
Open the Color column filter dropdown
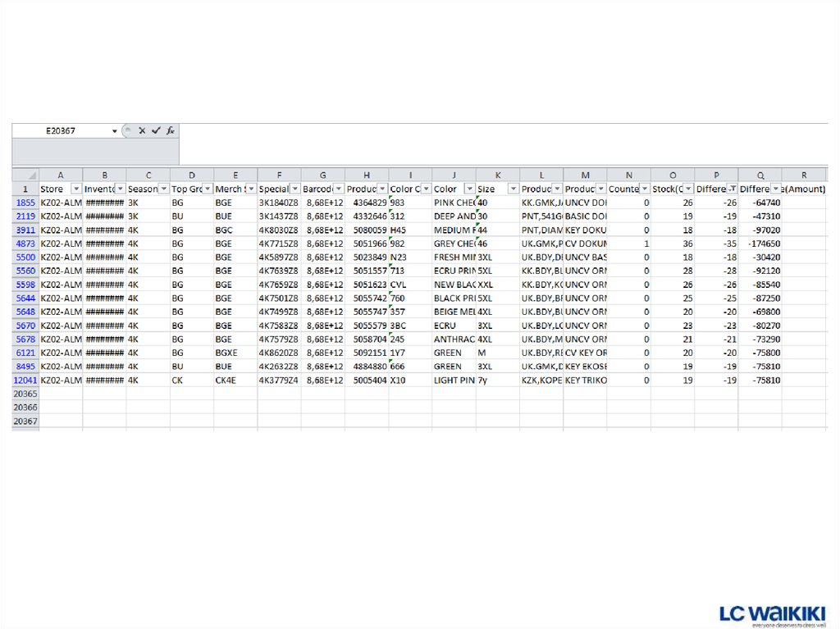(x=469, y=189)
